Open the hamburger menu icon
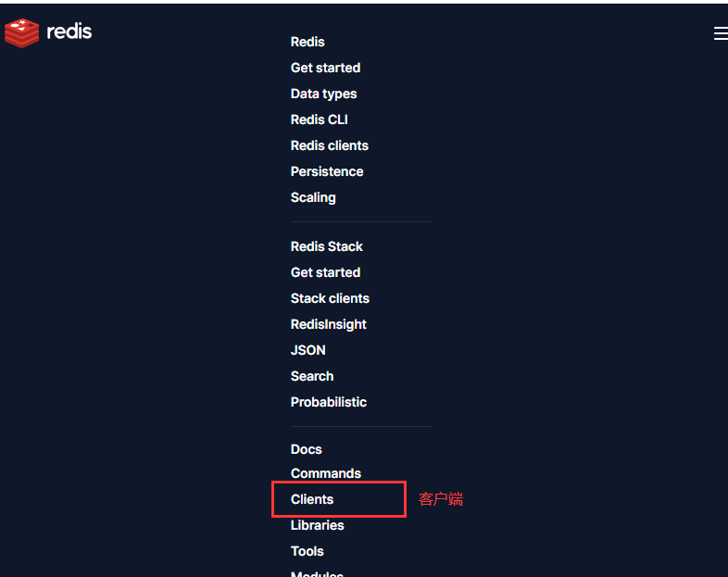 [721, 33]
